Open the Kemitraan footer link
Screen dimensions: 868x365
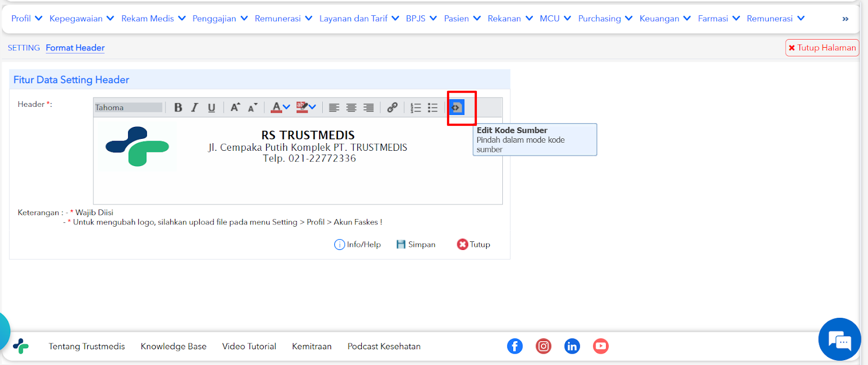click(x=312, y=347)
